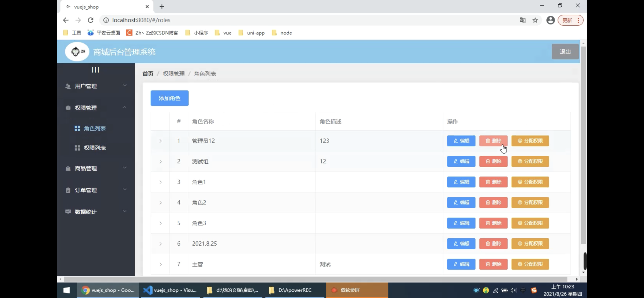
Task: Open the Zh、Zz的CSDN博客 bookmark
Action: coord(152,33)
